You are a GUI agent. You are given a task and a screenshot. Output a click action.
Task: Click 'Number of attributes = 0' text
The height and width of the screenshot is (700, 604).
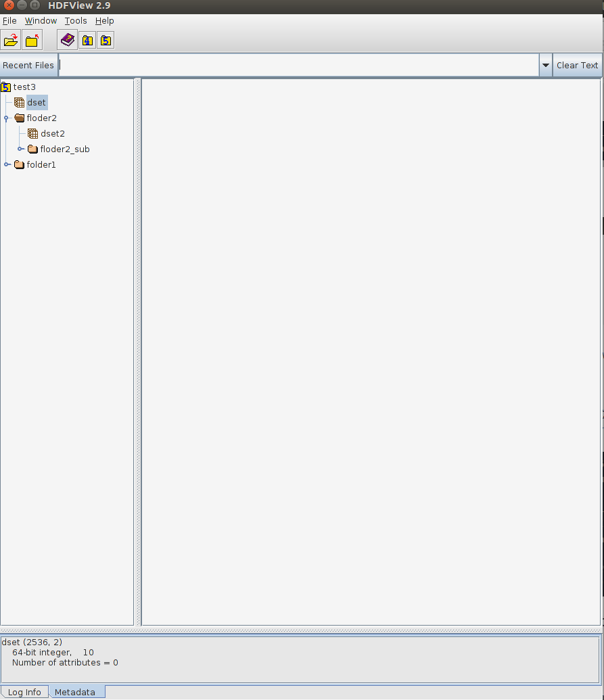tap(65, 663)
